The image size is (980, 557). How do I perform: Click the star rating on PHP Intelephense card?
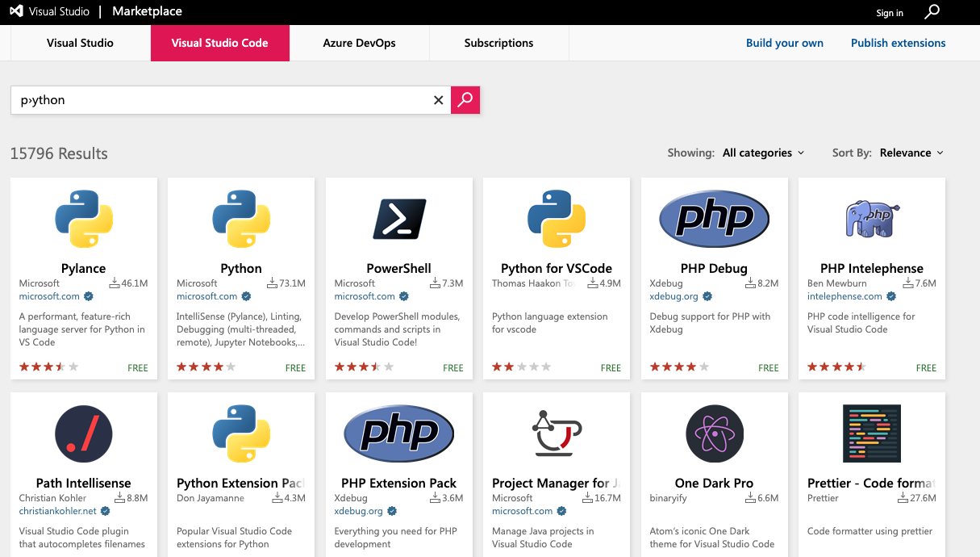pyautogui.click(x=837, y=367)
